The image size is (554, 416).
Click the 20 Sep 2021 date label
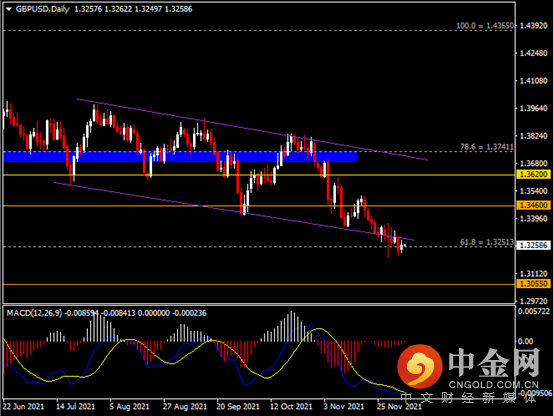238,407
